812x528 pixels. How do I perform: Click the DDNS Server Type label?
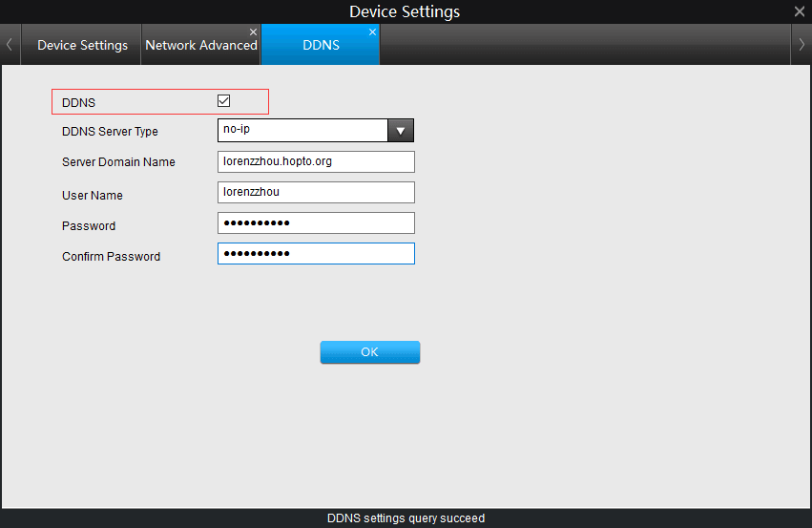[x=110, y=132]
